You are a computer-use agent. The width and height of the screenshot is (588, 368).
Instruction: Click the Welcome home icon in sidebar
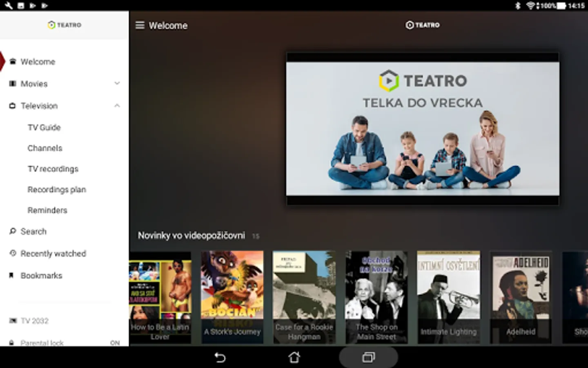point(13,62)
